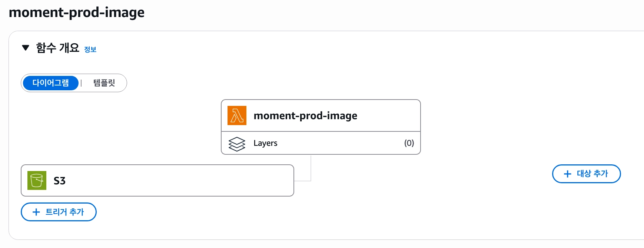Click the 함수 개요 heading text
The width and height of the screenshot is (644, 248).
click(x=57, y=48)
